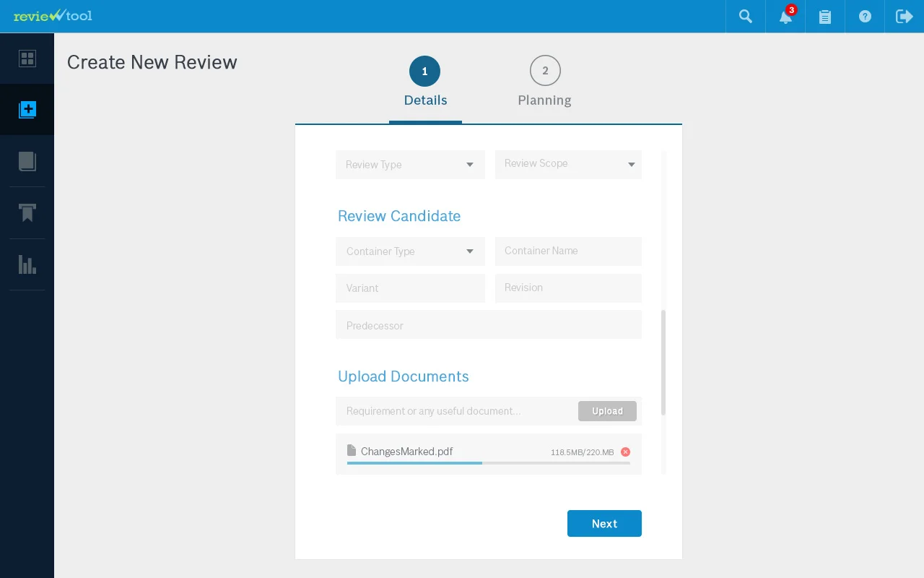Select the create new review sidebar icon

[27, 110]
